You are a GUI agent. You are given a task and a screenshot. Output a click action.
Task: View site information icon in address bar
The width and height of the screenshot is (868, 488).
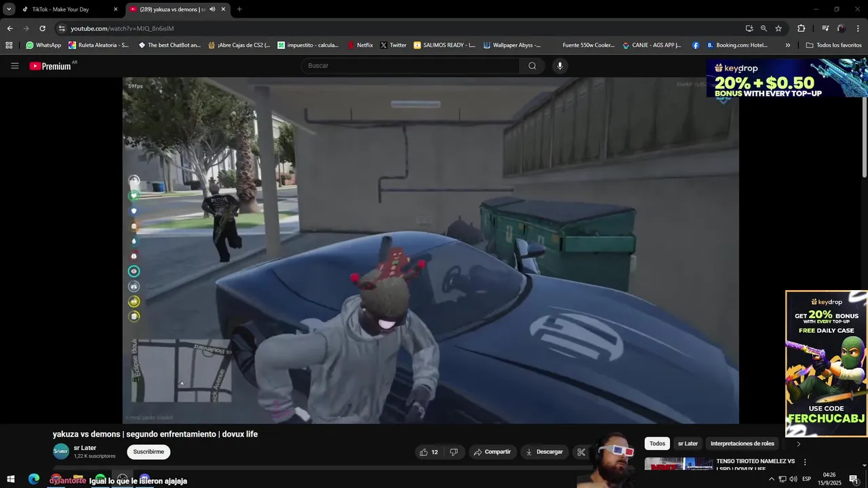coord(62,28)
